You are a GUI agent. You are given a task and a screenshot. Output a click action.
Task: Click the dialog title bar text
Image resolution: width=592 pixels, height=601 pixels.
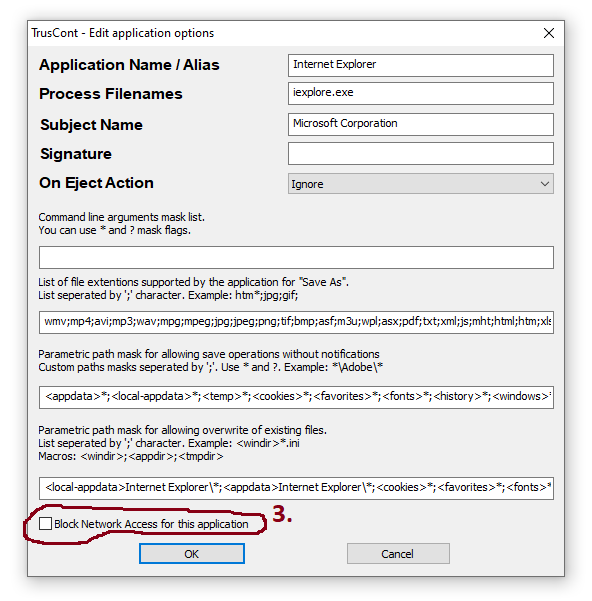click(123, 33)
